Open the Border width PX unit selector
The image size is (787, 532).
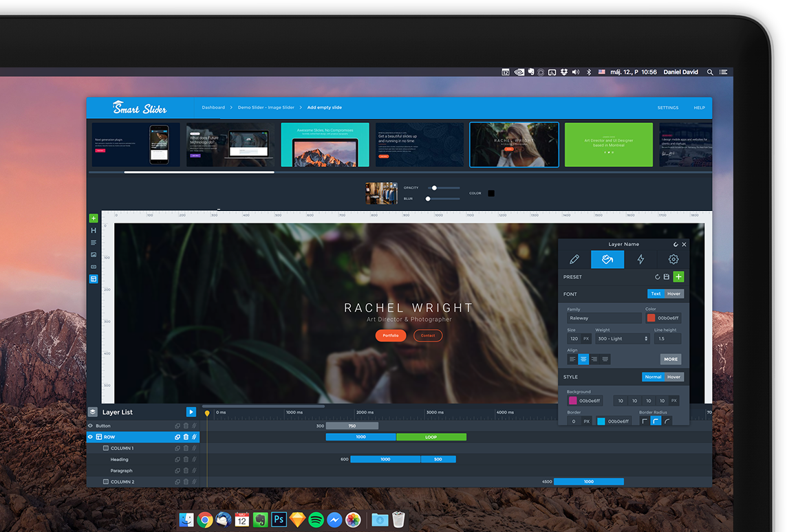(x=586, y=421)
